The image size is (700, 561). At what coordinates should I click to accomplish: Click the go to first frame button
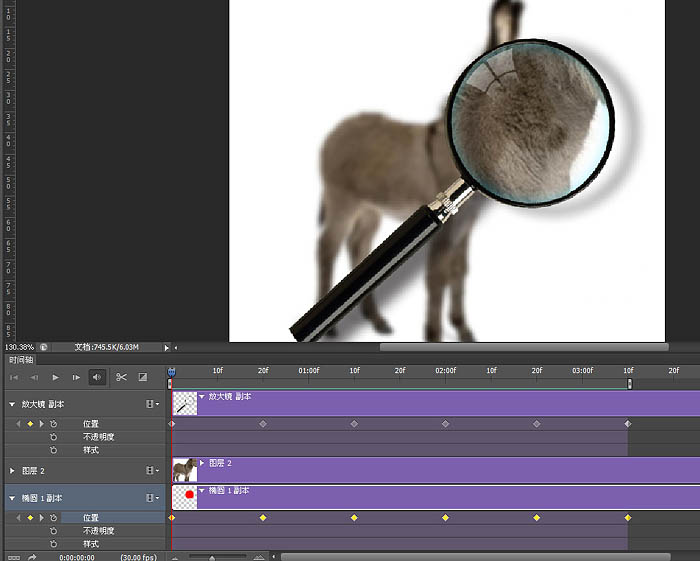(14, 377)
